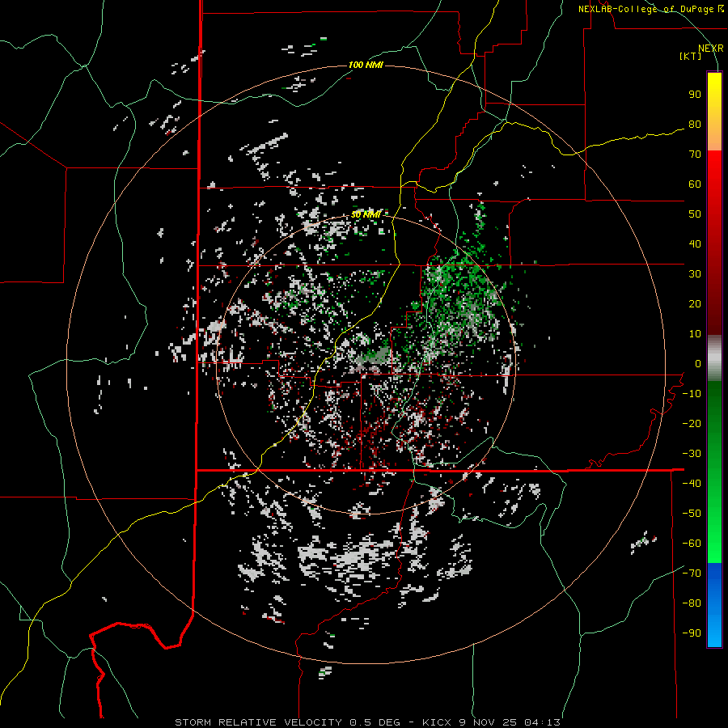Click the [KT] units label

(691, 56)
